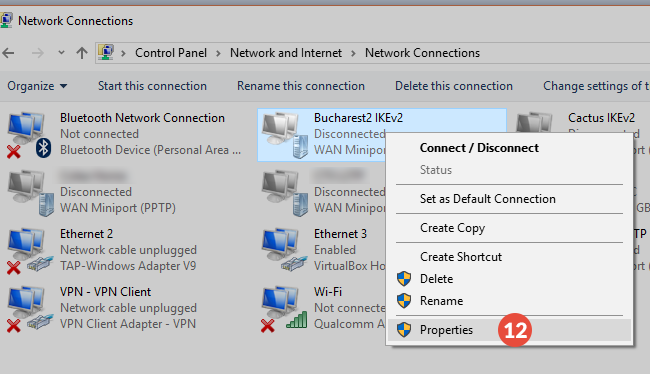Click Bluetooth Network Connection name
The width and height of the screenshot is (650, 374).
tap(142, 118)
